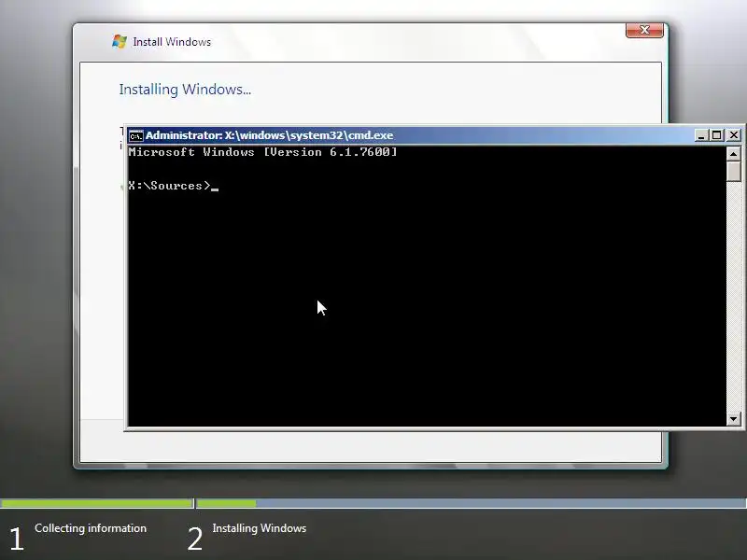
Task: Close the Install Windows dialog
Action: (x=644, y=30)
